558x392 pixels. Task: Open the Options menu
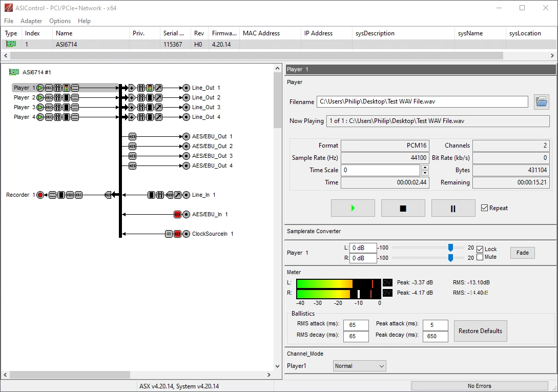click(x=60, y=21)
